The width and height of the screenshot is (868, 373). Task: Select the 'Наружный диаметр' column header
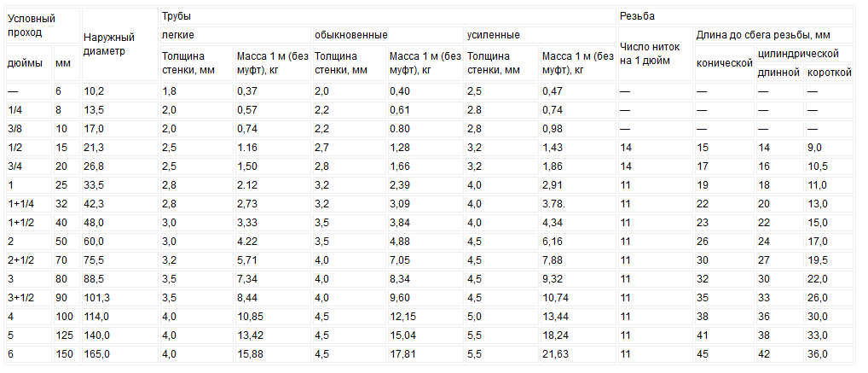(x=119, y=44)
